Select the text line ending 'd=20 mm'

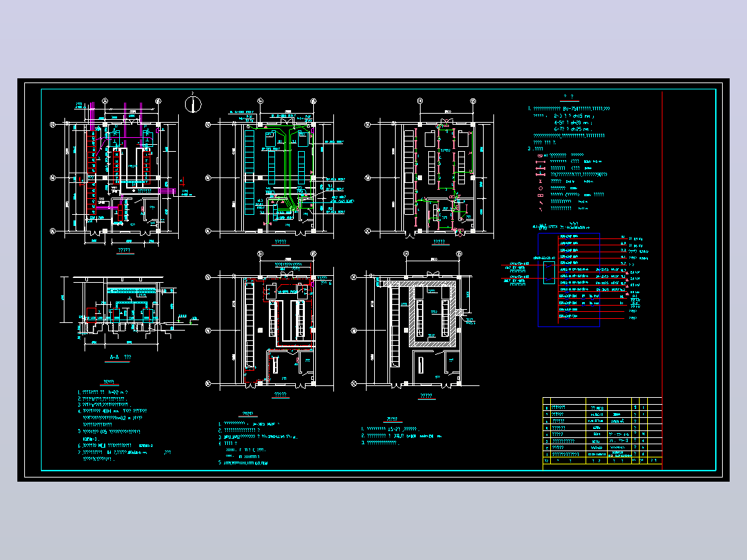573,123
